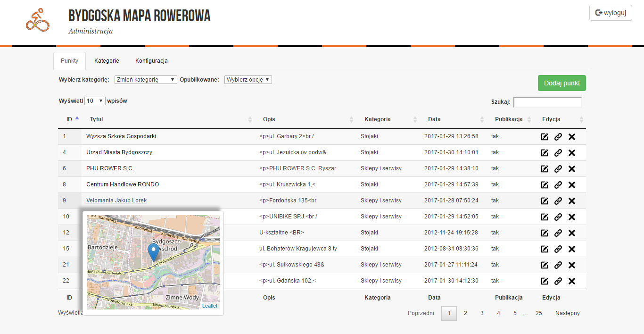Open the Zmień kategorię dropdown

pyautogui.click(x=146, y=80)
